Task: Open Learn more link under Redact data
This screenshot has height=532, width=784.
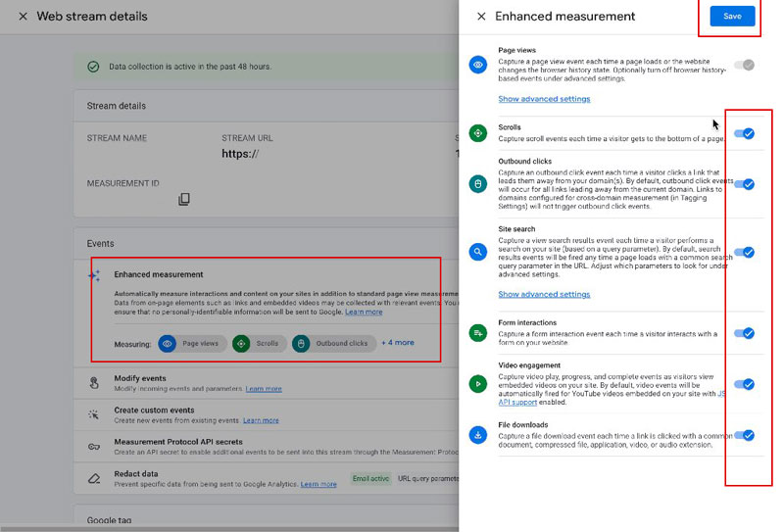Action: click(318, 485)
